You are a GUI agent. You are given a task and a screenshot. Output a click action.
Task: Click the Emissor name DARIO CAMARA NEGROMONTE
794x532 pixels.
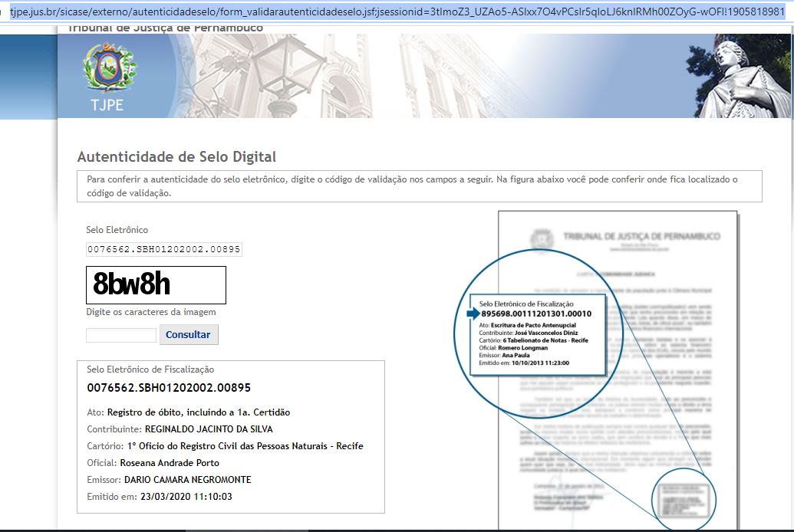tap(187, 479)
